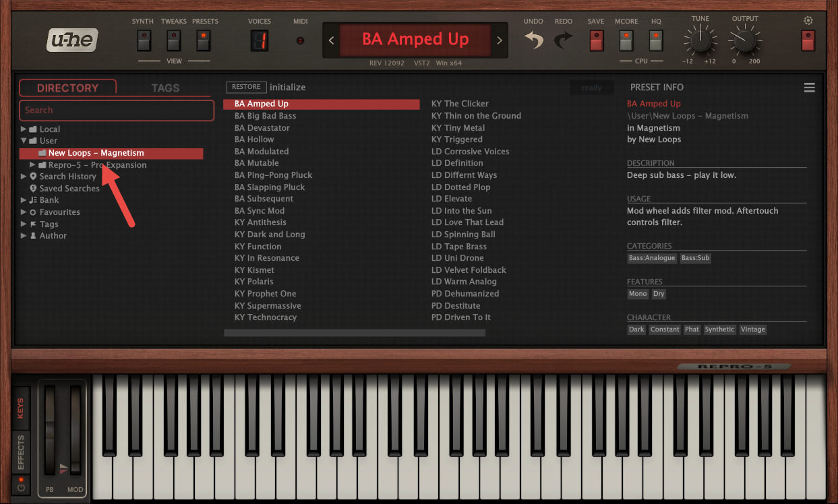The image size is (838, 504).
Task: Go to previous preset with left arrow
Action: pyautogui.click(x=331, y=40)
